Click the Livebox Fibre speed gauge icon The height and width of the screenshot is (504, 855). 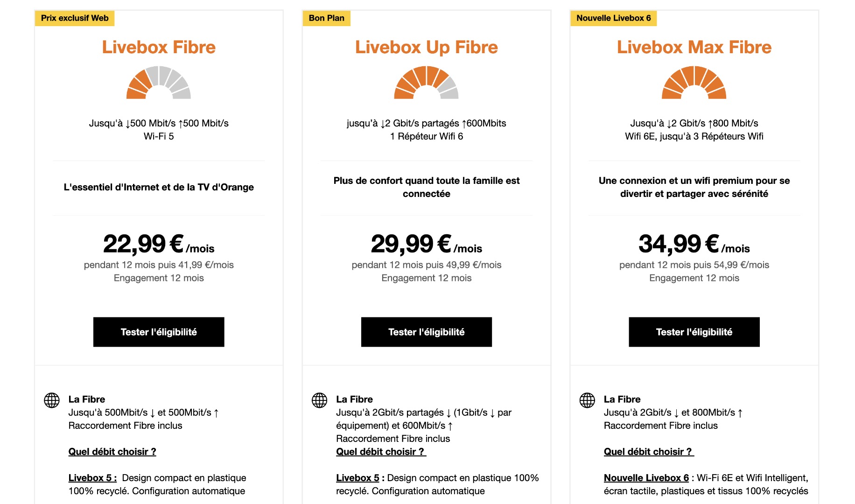coord(159,83)
